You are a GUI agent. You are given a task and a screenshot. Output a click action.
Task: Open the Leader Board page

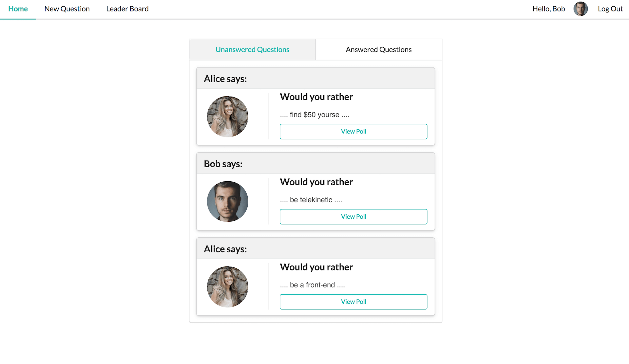click(127, 9)
